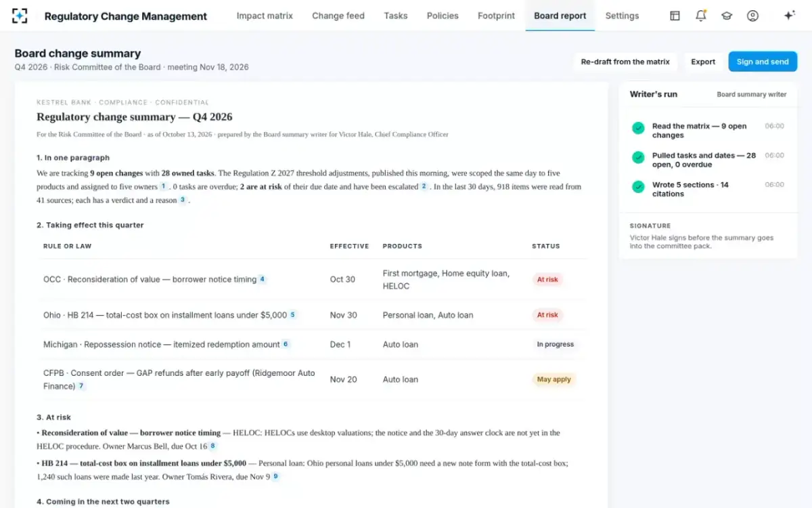Click '2. Taking effect this quarter' heading
This screenshot has width=812, height=508.
click(90, 225)
